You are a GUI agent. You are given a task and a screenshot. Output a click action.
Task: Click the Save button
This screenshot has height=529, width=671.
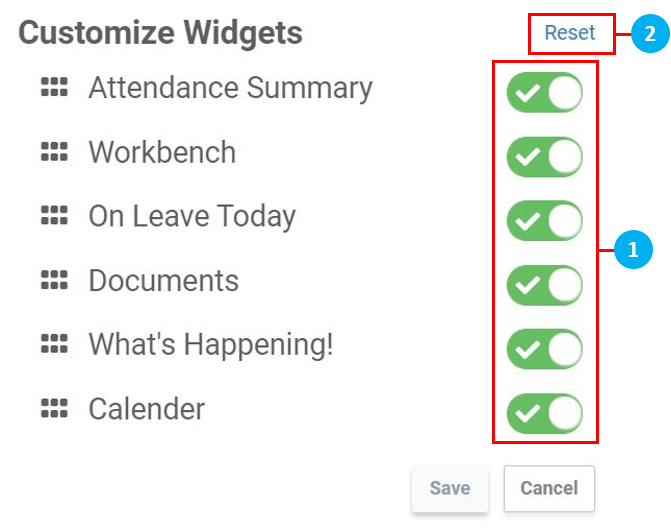coord(450,488)
